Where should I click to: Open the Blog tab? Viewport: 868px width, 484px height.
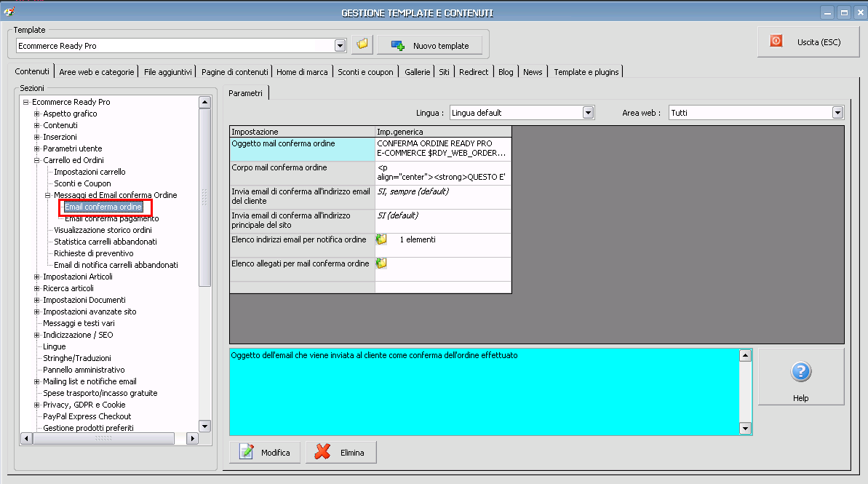506,72
